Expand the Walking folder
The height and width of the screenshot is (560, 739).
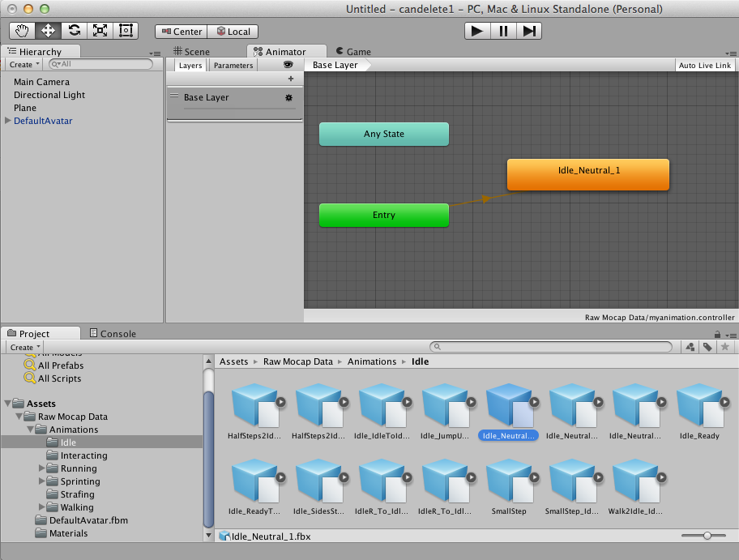(41, 507)
